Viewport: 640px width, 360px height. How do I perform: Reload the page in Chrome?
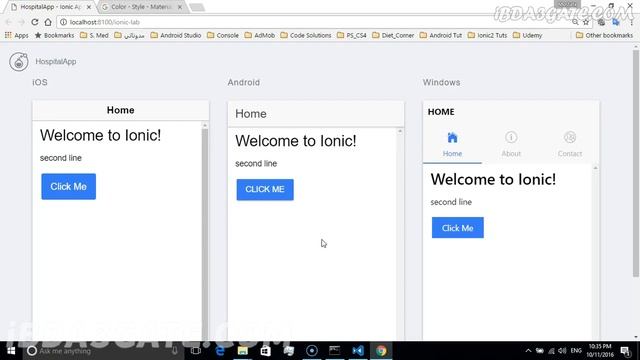coord(35,22)
